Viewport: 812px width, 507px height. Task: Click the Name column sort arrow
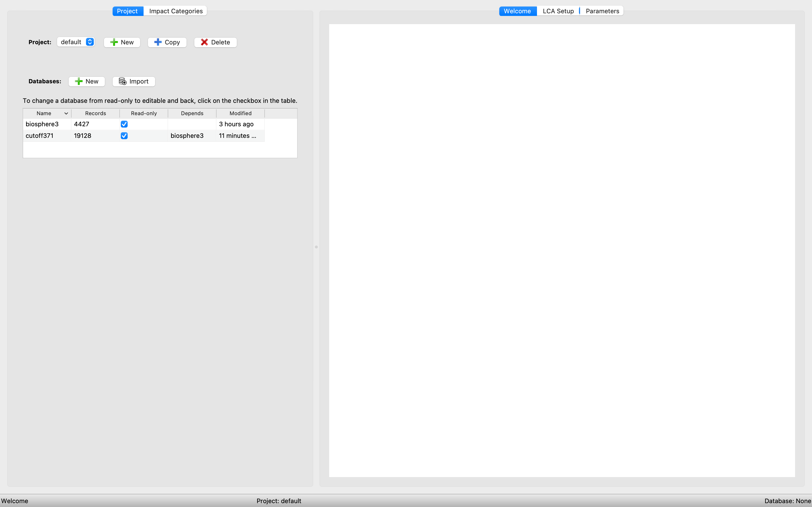(x=66, y=113)
